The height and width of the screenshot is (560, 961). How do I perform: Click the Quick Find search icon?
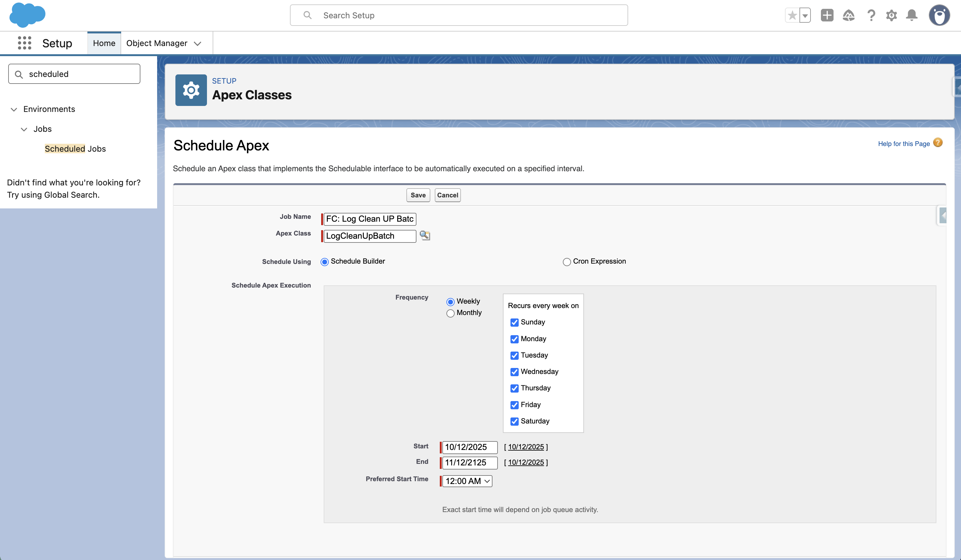pyautogui.click(x=19, y=74)
